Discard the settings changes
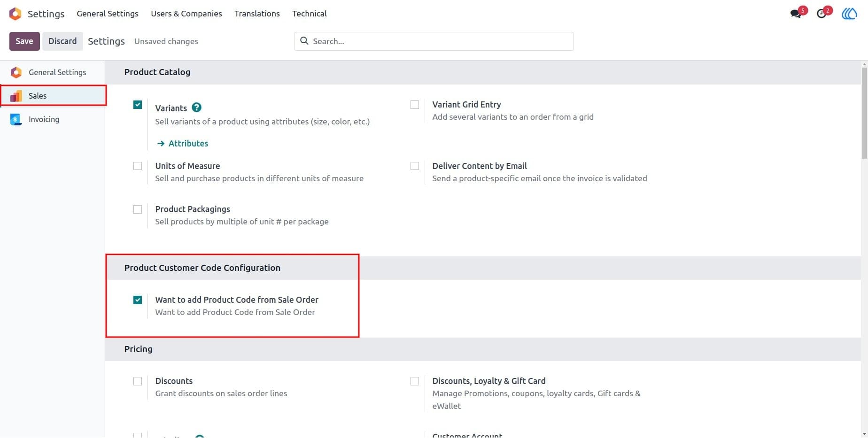Image resolution: width=868 pixels, height=438 pixels. 62,41
